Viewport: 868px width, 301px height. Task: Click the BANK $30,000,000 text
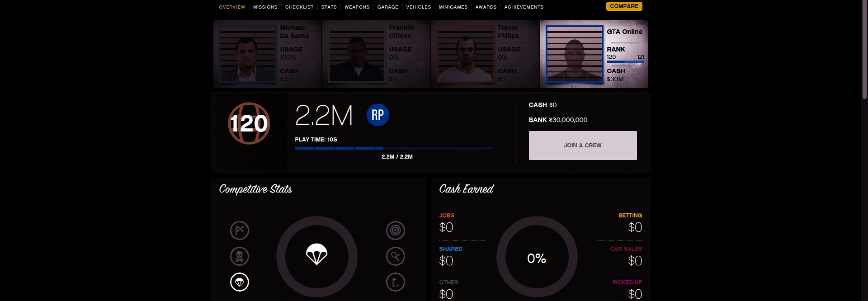pyautogui.click(x=558, y=120)
